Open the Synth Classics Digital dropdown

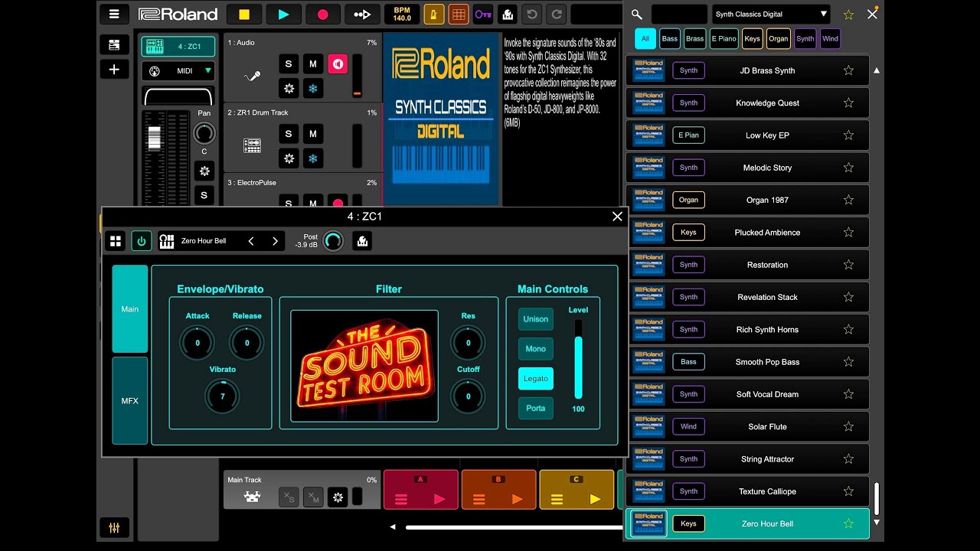pyautogui.click(x=770, y=14)
